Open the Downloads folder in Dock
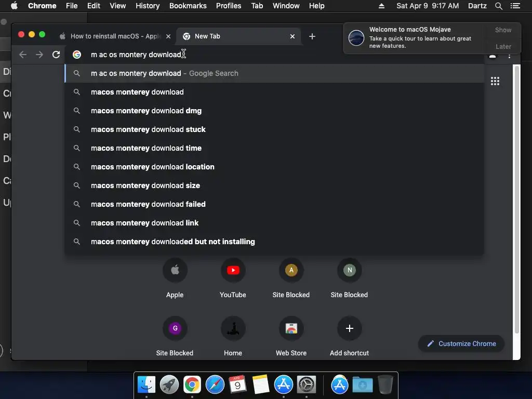 tap(362, 385)
